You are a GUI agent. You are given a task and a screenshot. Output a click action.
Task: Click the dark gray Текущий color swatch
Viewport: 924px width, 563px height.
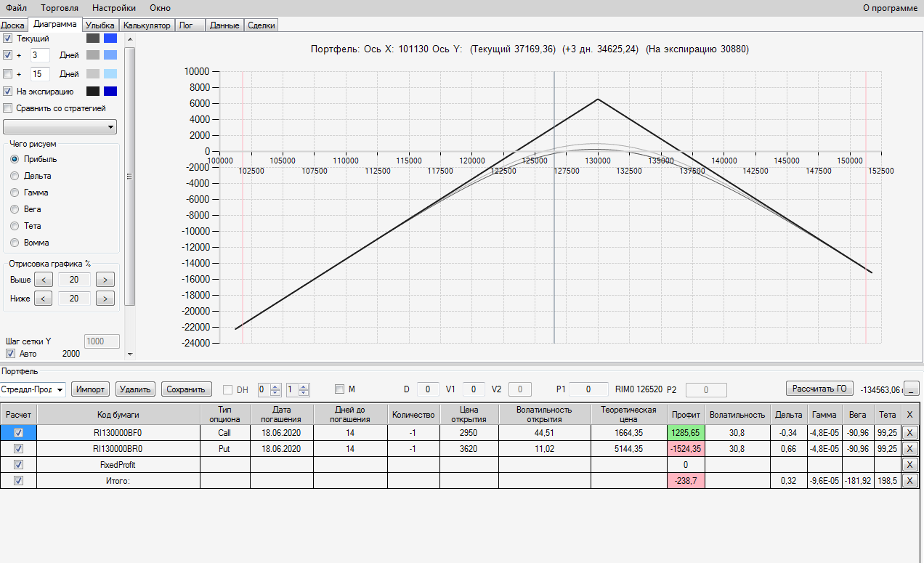[93, 38]
